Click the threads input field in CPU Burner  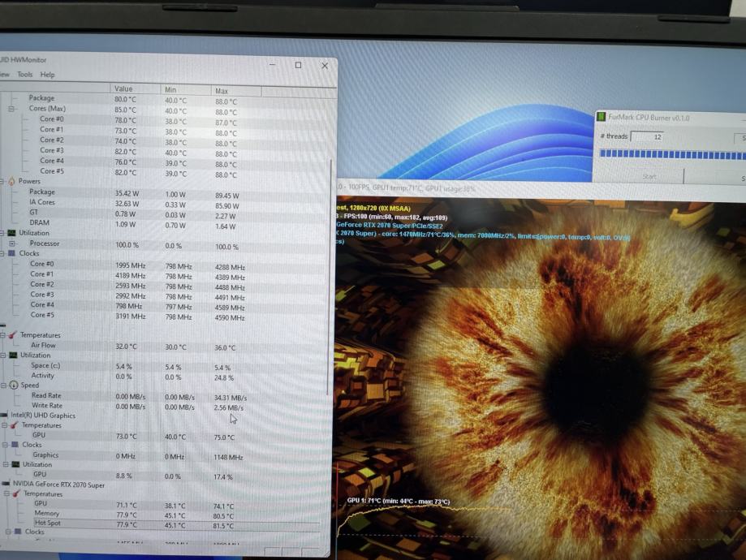tap(647, 137)
